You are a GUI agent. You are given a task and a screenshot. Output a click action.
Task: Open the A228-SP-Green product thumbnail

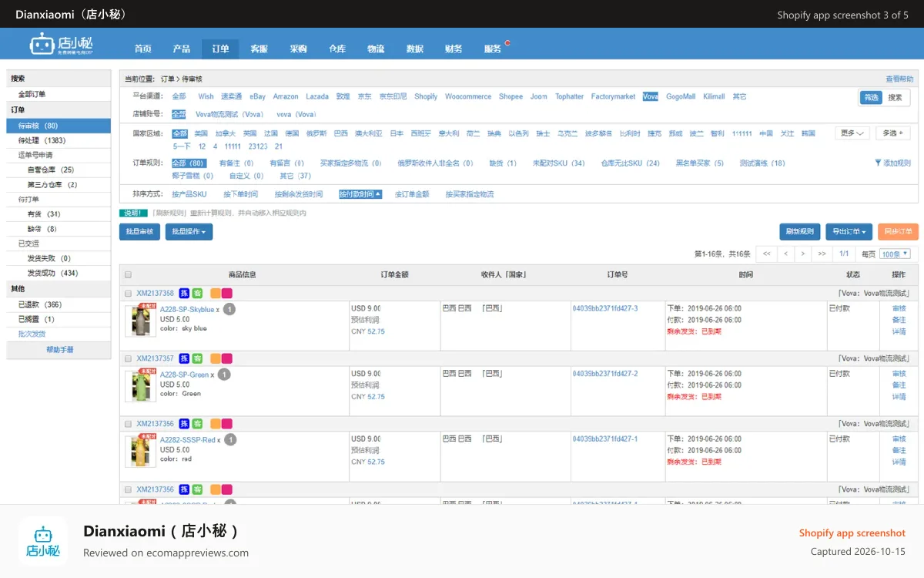pos(140,386)
